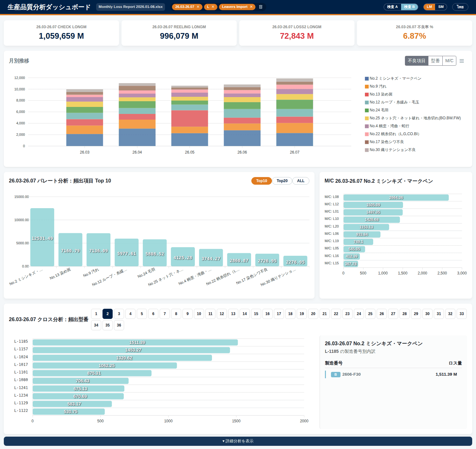The width and height of the screenshot is (476, 449).
Task: Click the trash icon to clear filters
Action: click(x=261, y=7)
